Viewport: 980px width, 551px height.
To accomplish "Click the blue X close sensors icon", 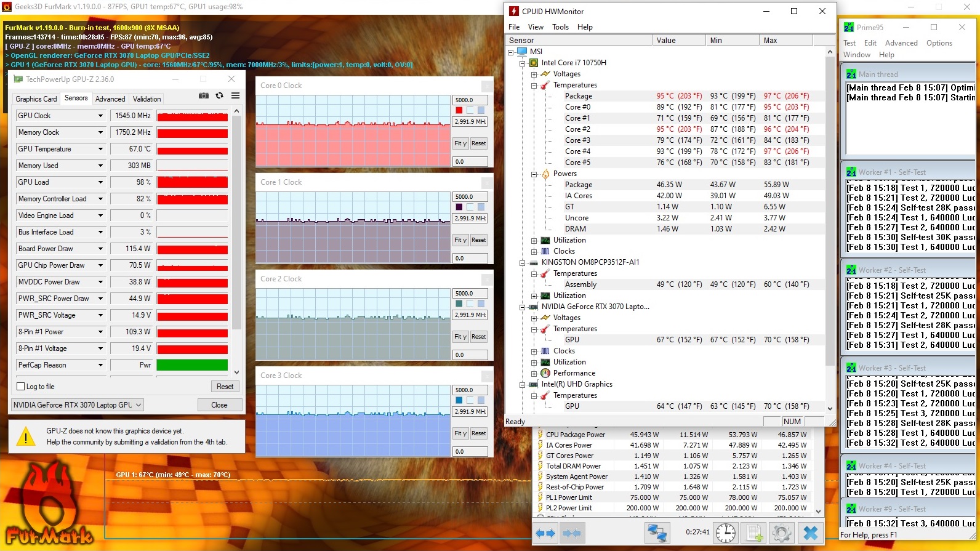I will (811, 533).
